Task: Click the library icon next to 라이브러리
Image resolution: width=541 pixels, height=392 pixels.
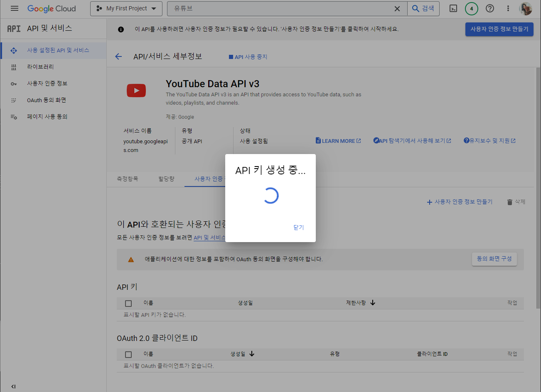Action: [14, 67]
